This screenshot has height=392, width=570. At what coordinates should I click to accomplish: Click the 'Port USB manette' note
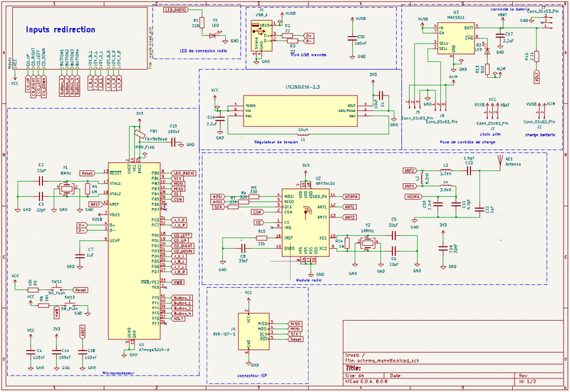pos(309,55)
